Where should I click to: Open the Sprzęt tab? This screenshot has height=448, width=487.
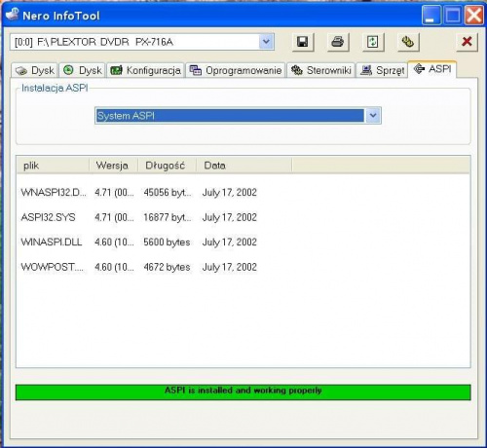point(382,70)
